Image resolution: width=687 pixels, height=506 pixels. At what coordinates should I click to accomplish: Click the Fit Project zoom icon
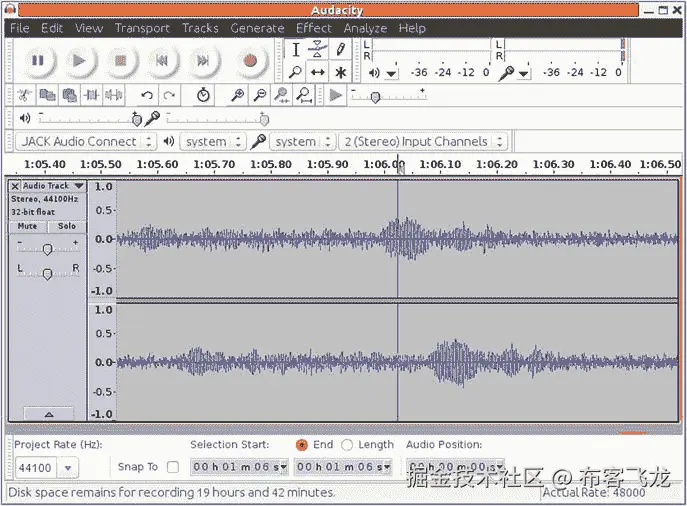pos(304,95)
